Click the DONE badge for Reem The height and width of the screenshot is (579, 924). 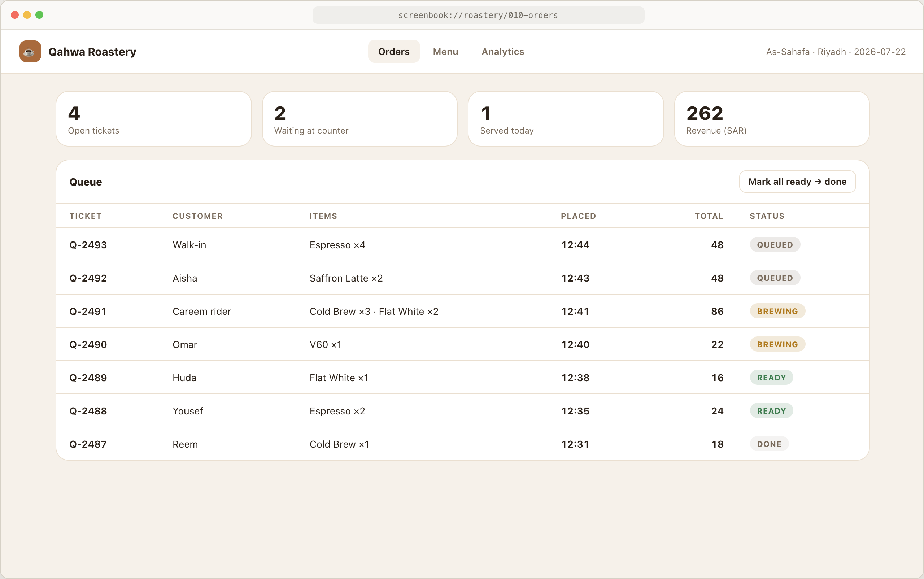[x=769, y=444]
